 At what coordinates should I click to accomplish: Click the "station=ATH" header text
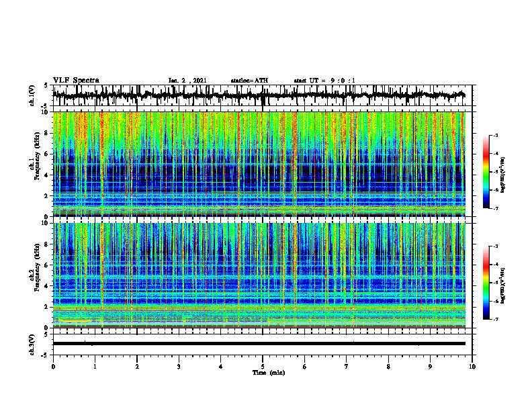[x=249, y=81]
